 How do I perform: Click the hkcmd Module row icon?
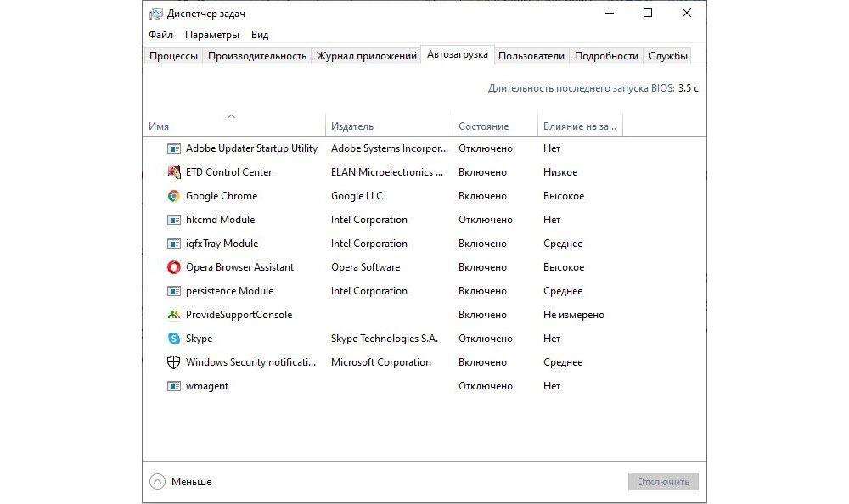[173, 220]
